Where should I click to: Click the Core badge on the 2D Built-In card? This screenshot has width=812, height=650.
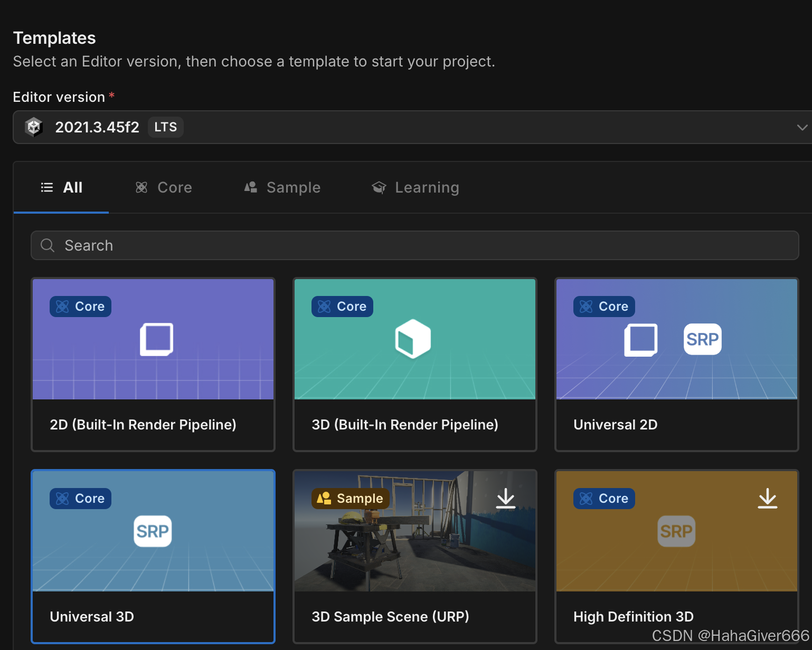(80, 307)
